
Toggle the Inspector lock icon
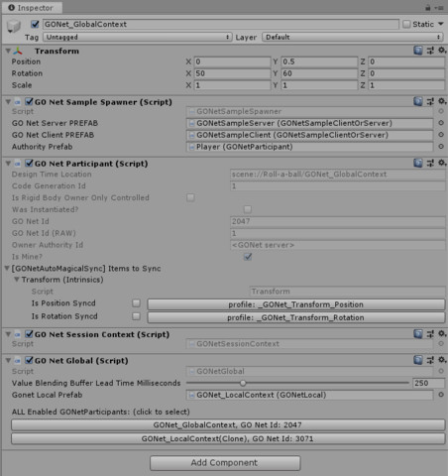[x=428, y=7]
